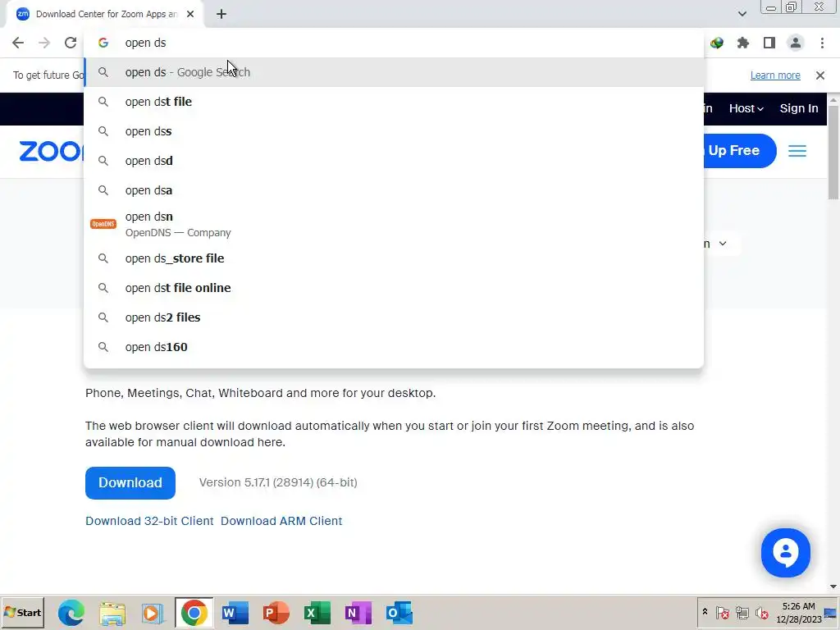Click the OpenDNS orange logo icon
The image size is (840, 630).
(103, 224)
